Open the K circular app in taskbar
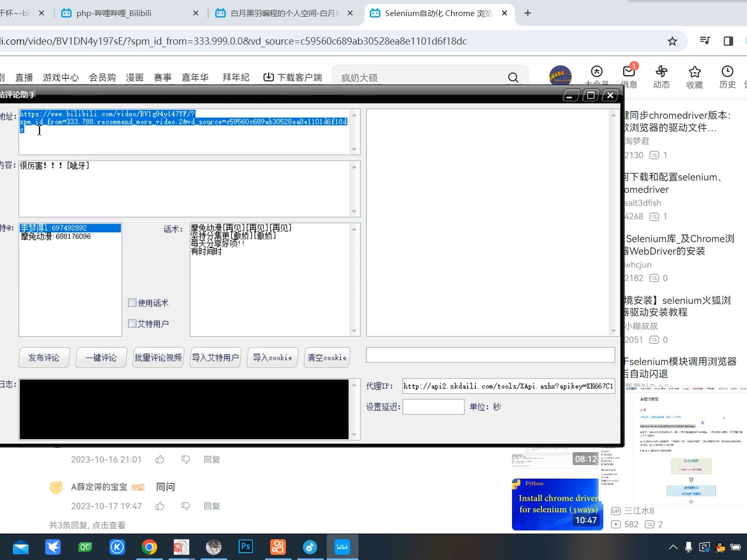 pos(117,547)
